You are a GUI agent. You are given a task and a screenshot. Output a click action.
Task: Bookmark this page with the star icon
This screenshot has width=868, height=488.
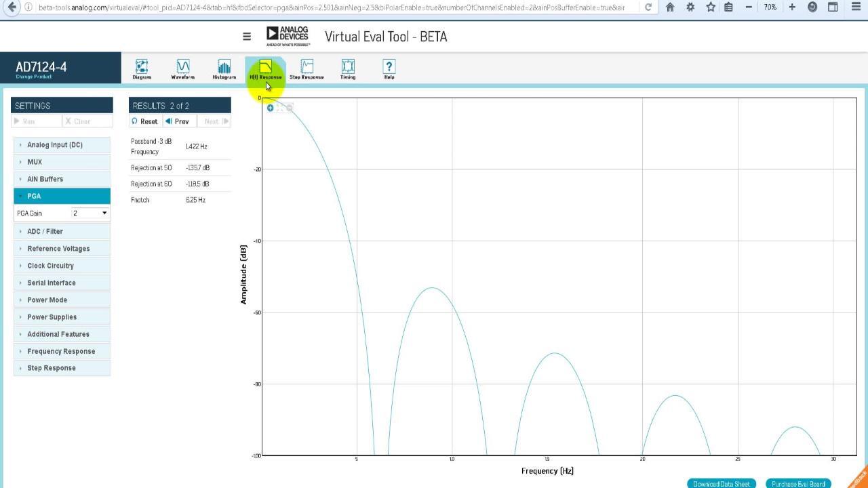(711, 7)
